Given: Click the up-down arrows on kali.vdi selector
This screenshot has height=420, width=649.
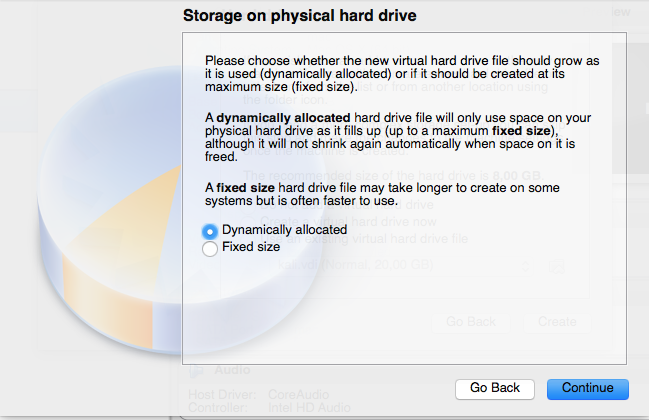Looking at the screenshot, I should coord(525,266).
